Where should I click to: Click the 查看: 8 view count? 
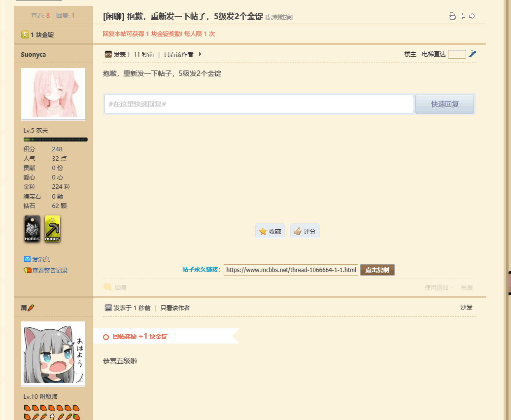tap(40, 16)
